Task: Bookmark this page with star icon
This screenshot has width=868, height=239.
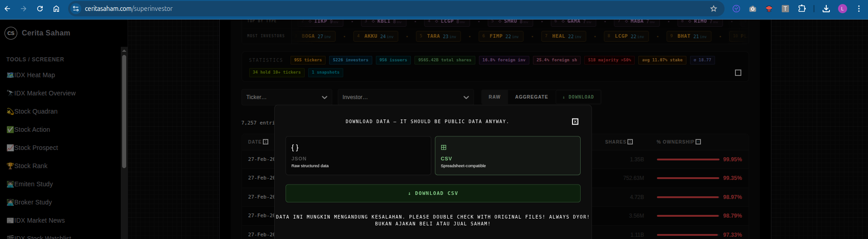Action: pos(713,9)
